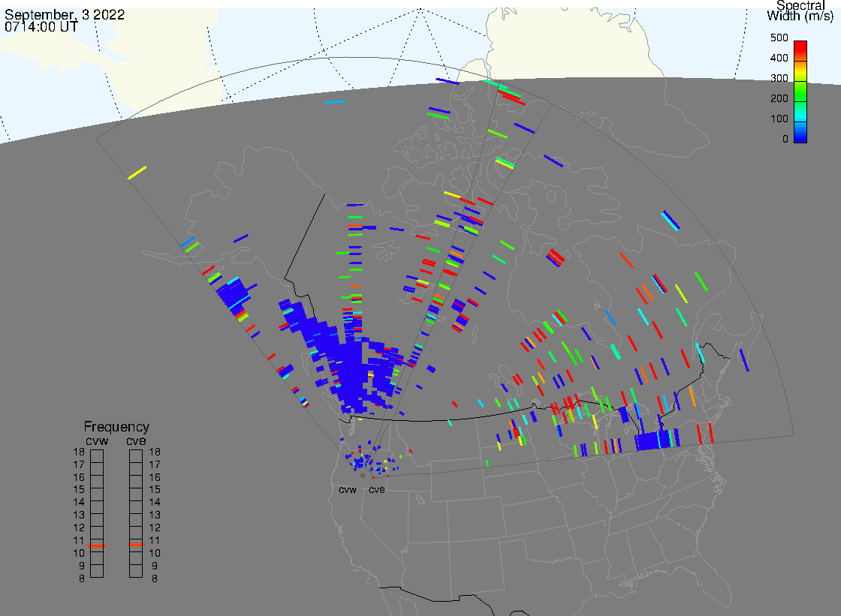Click the gray radar site dot above 'cvw'
This screenshot has width=841, height=616.
coord(363,476)
